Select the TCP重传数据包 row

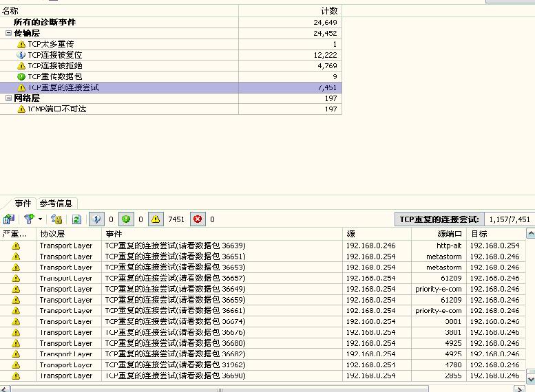point(171,76)
